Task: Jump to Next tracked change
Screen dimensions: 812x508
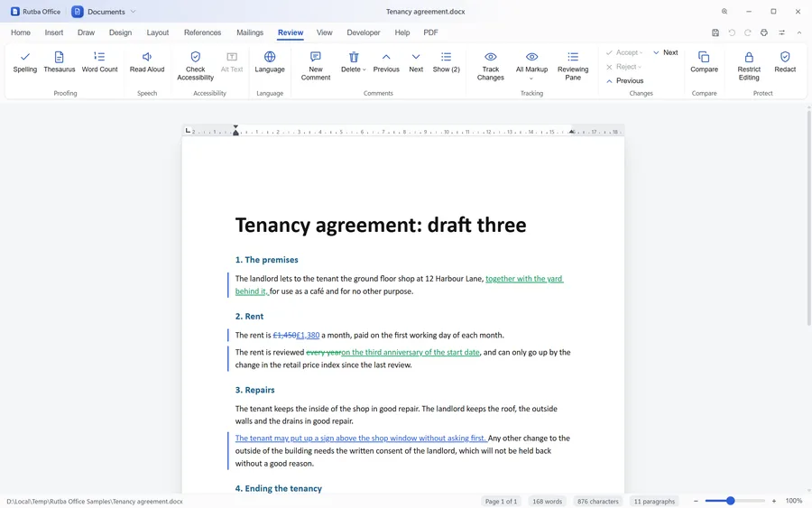Action: coord(666,52)
